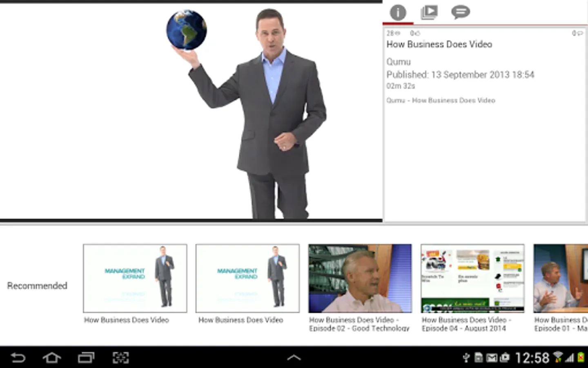
Task: Switch to the related videos playlist tab
Action: pos(429,12)
